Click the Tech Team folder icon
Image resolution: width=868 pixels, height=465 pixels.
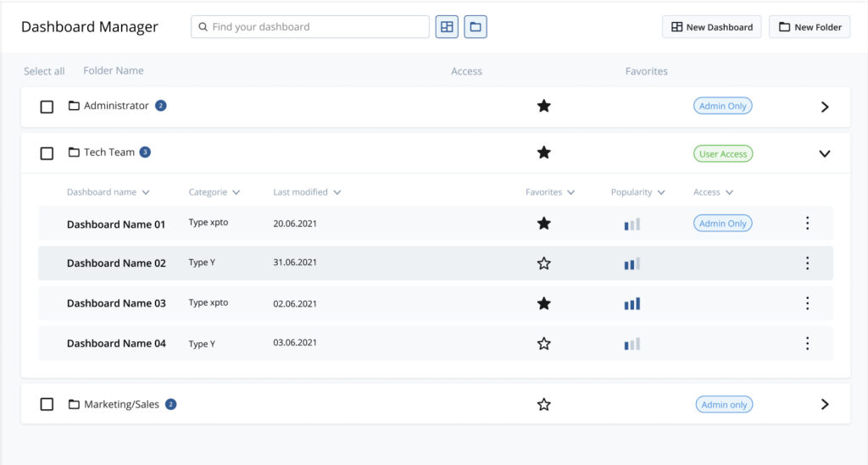[x=74, y=152]
